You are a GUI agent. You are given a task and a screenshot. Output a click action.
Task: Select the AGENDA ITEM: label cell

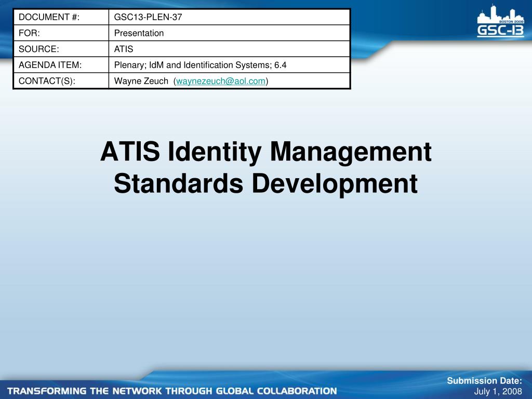coord(61,65)
